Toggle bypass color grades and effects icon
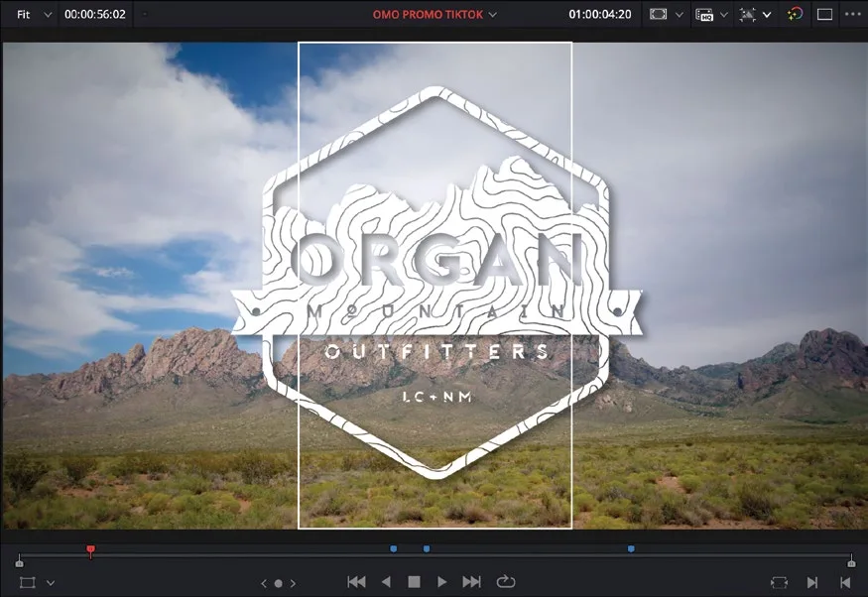Image resolution: width=868 pixels, height=597 pixels. point(795,15)
